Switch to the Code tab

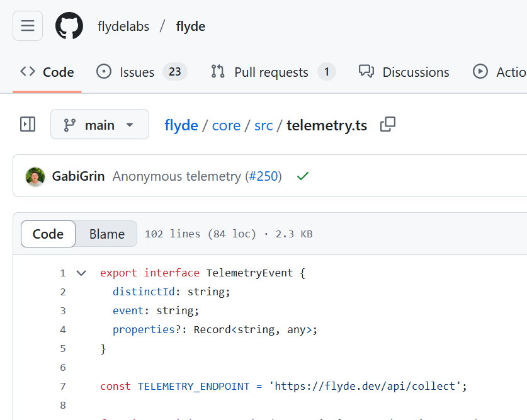tap(47, 72)
